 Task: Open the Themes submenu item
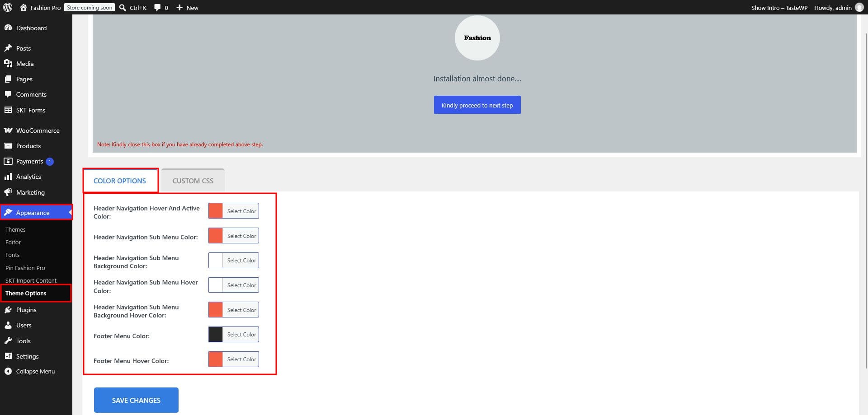click(x=15, y=229)
